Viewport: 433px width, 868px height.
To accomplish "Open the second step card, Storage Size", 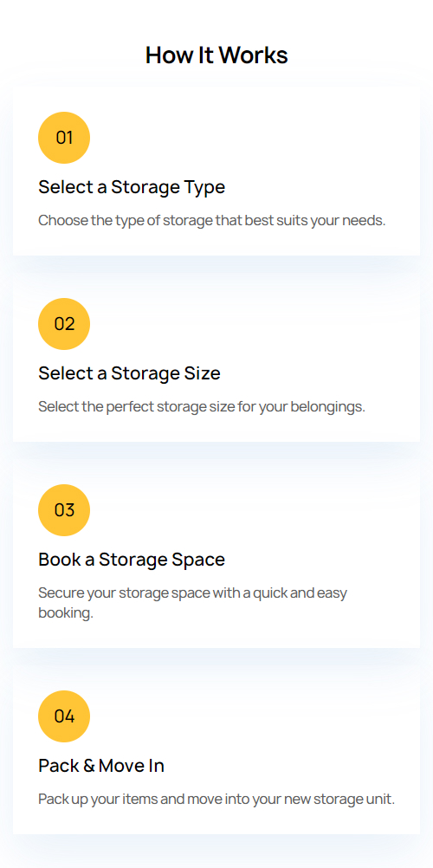I will coord(216,357).
